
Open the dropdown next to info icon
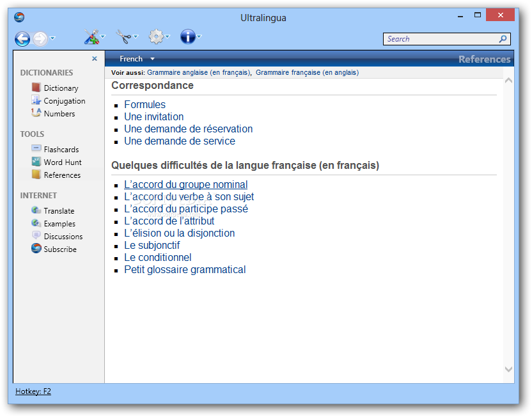[199, 36]
